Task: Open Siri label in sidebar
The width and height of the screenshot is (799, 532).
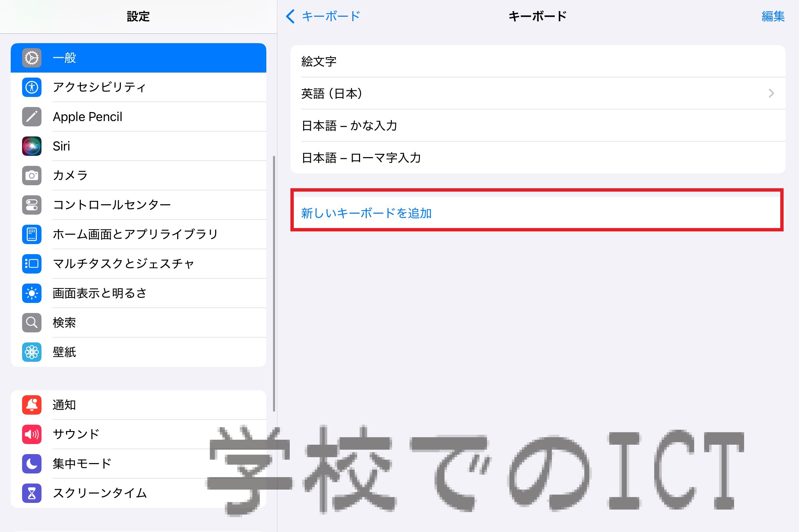Action: [62, 146]
